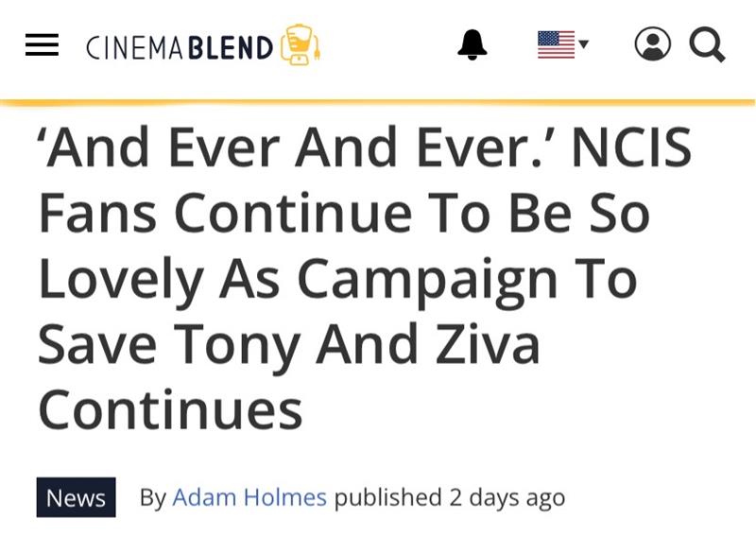Open notifications via the bell icon

(x=472, y=44)
